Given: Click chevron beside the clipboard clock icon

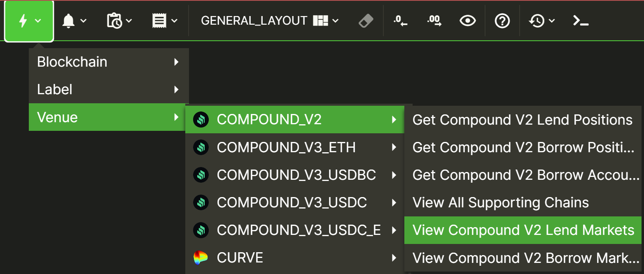Looking at the screenshot, I should [x=128, y=21].
